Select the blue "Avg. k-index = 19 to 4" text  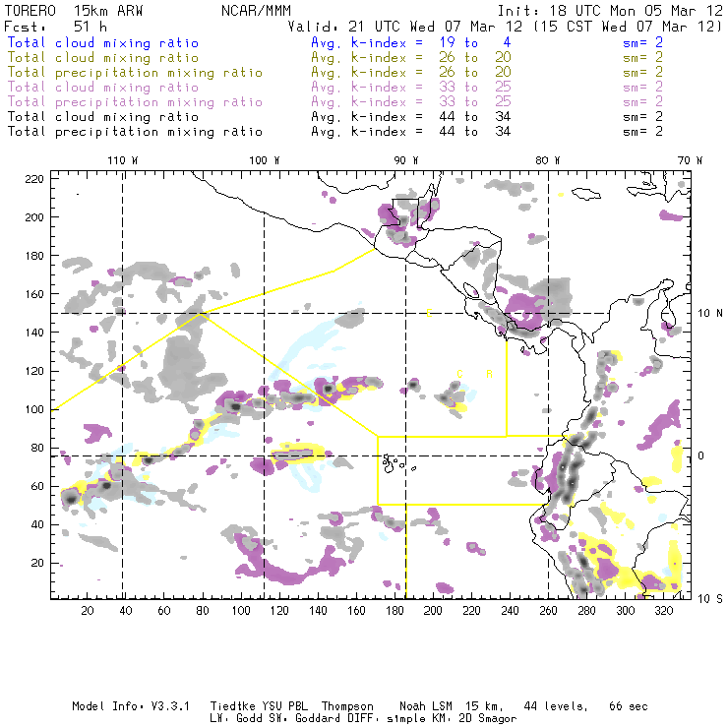tap(411, 42)
